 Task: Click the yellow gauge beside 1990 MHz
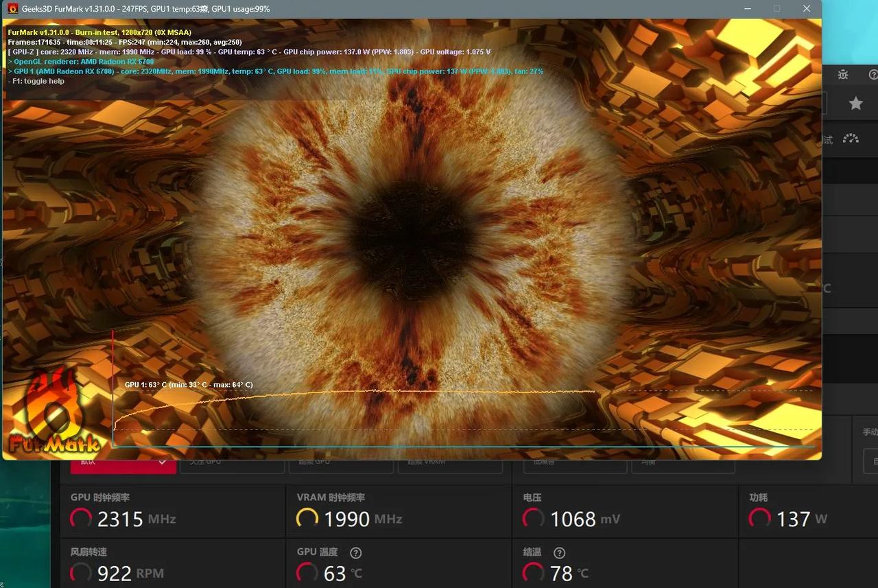(307, 518)
